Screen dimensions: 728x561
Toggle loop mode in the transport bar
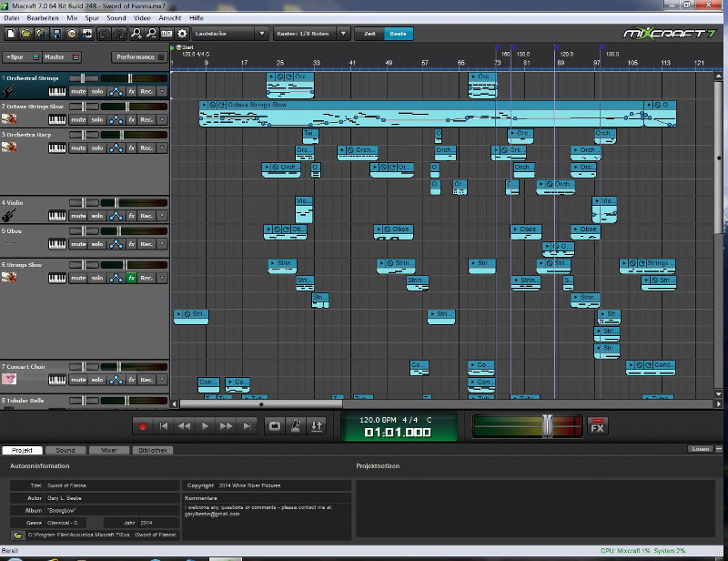point(275,425)
